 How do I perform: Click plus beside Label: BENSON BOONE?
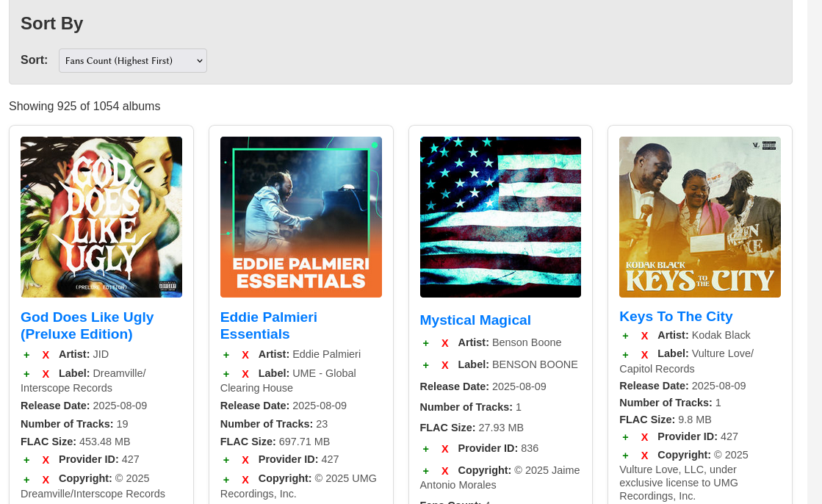pos(425,365)
